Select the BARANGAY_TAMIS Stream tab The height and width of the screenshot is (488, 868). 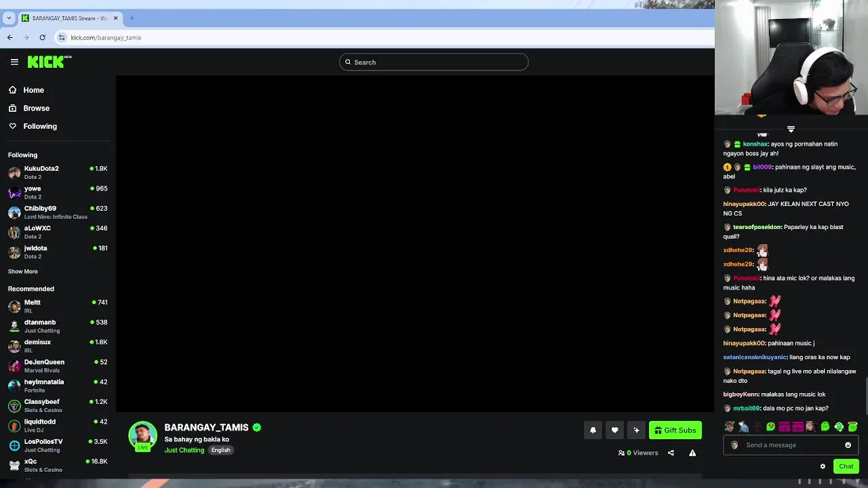click(69, 18)
